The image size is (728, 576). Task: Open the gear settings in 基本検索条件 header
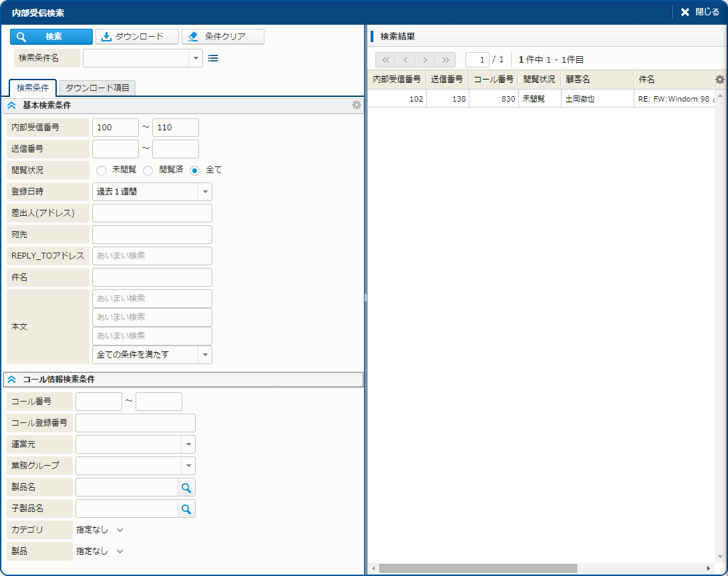(x=357, y=105)
